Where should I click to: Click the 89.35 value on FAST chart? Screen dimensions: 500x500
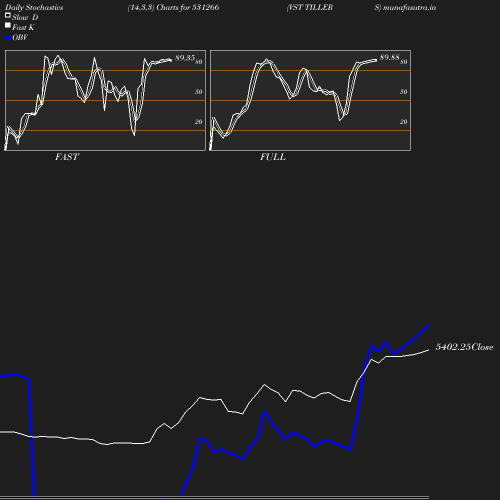click(185, 58)
